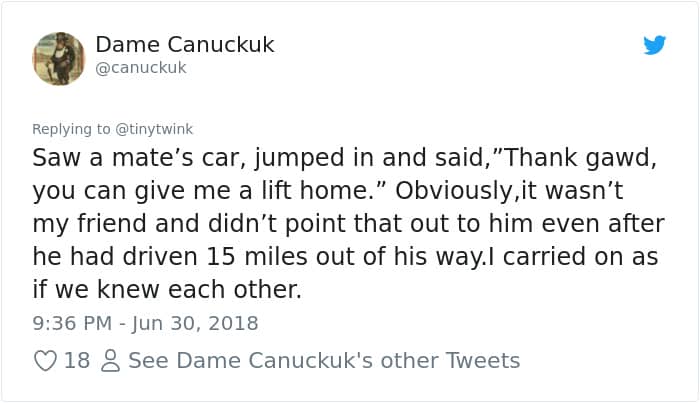Visit the @tinytwink mention link
The width and height of the screenshot is (700, 403).
153,129
